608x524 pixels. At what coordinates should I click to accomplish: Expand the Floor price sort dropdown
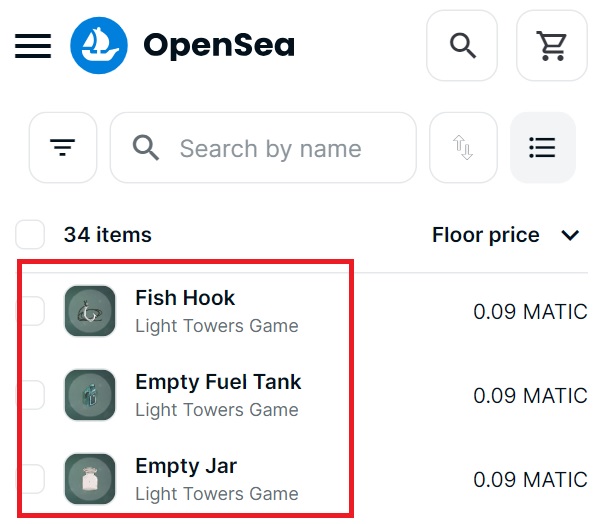click(x=570, y=236)
